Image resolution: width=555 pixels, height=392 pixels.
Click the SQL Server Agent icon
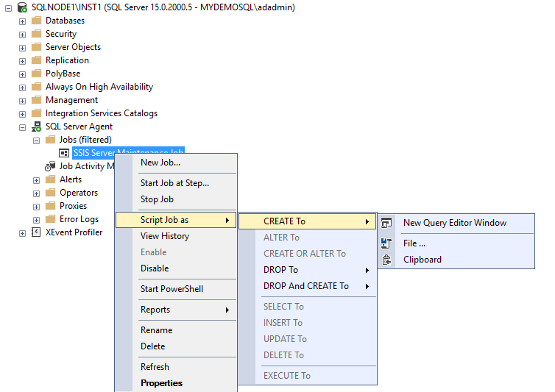click(x=37, y=126)
